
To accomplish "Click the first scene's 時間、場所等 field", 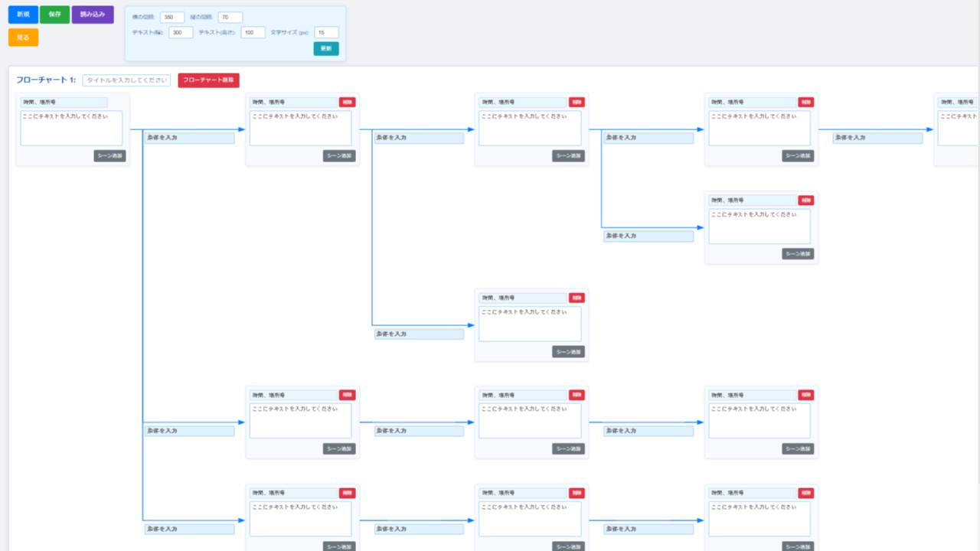I will click(x=64, y=103).
